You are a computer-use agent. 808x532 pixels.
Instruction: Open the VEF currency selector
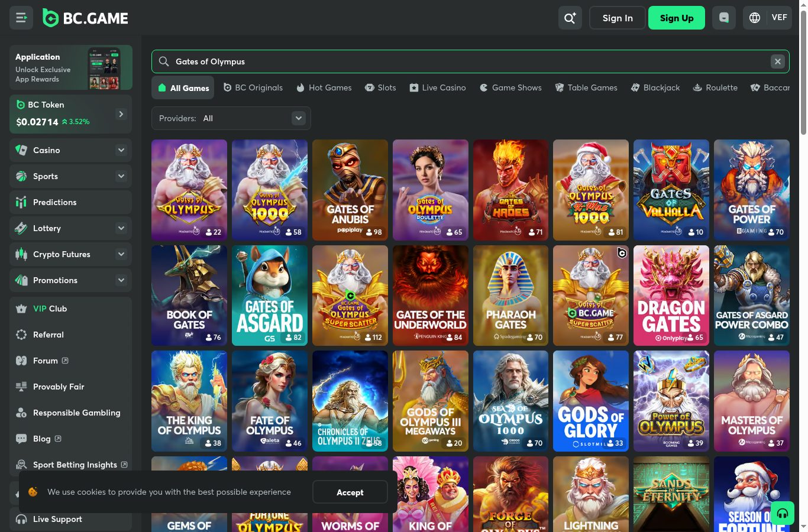pos(779,18)
